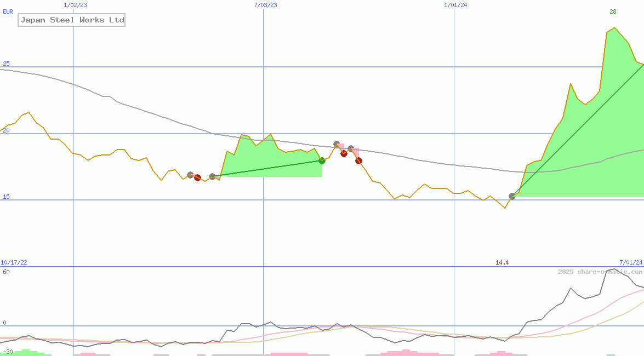
Task: Click the 10/17/22 start date label
Action: click(14, 263)
